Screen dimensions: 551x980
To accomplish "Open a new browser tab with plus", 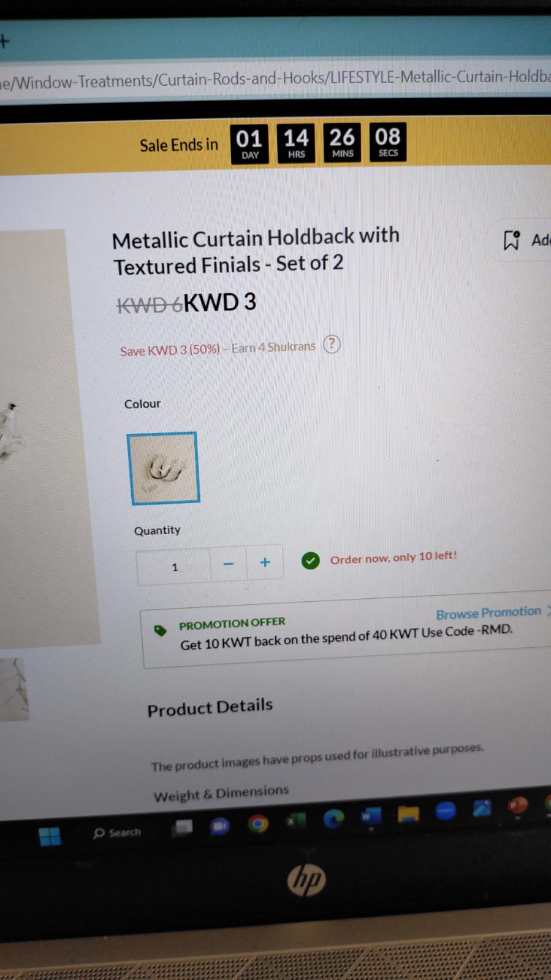I will (x=5, y=41).
